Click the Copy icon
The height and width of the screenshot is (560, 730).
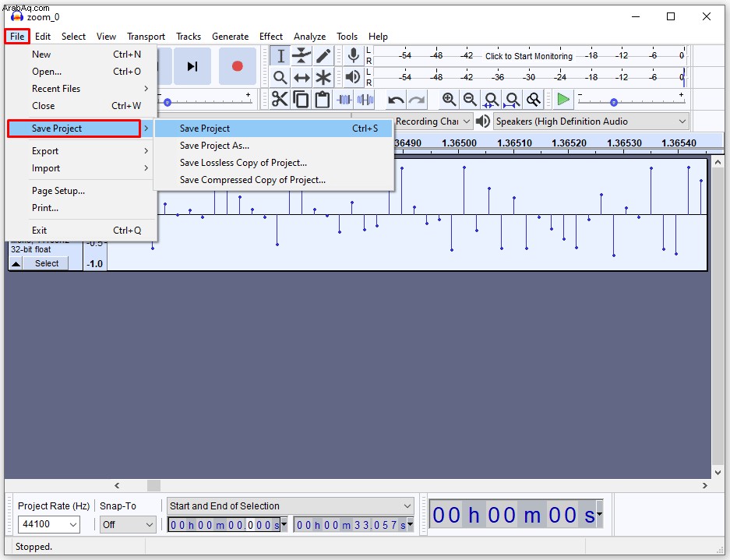tap(302, 99)
